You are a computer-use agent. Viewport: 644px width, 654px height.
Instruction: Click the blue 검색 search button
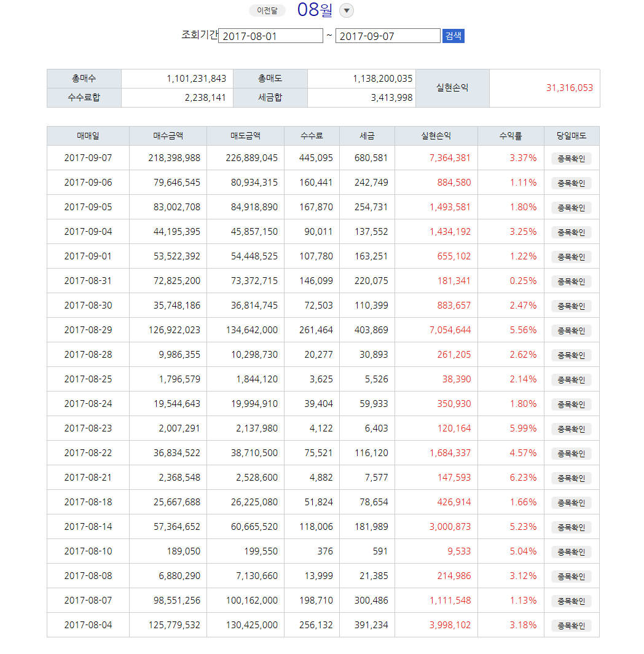(454, 36)
